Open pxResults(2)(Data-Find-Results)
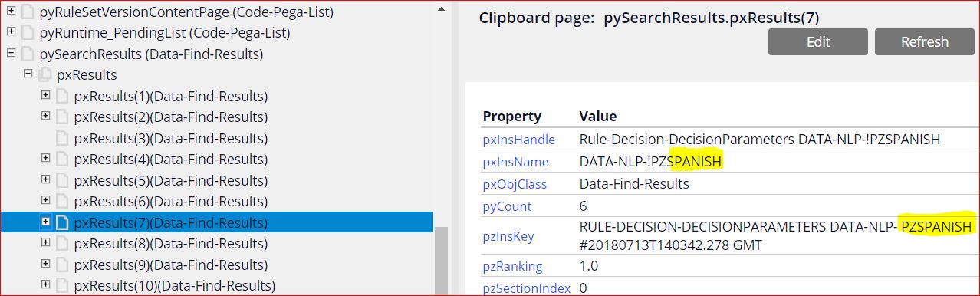The image size is (980, 296). click(x=171, y=117)
